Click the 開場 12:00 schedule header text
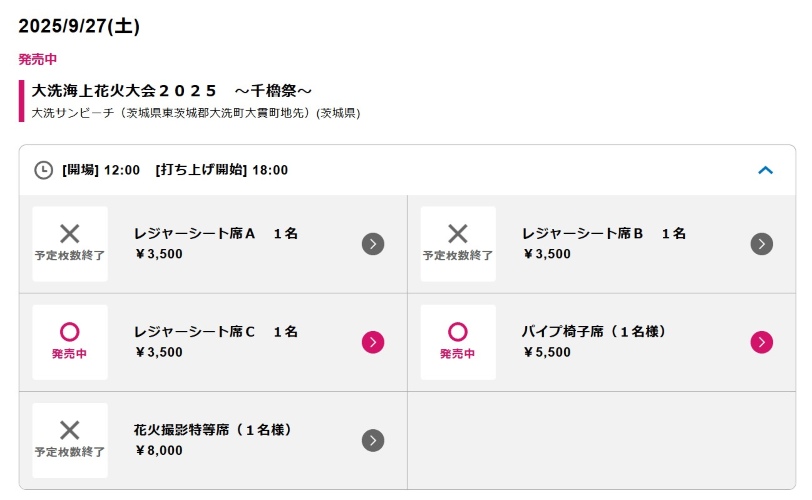Screen dimensions: 812x500 101,170
